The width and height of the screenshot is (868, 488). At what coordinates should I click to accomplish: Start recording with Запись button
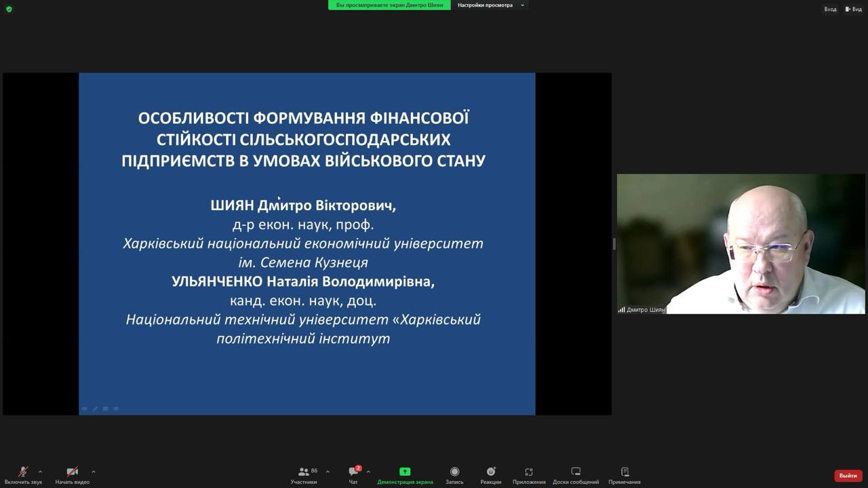[454, 475]
